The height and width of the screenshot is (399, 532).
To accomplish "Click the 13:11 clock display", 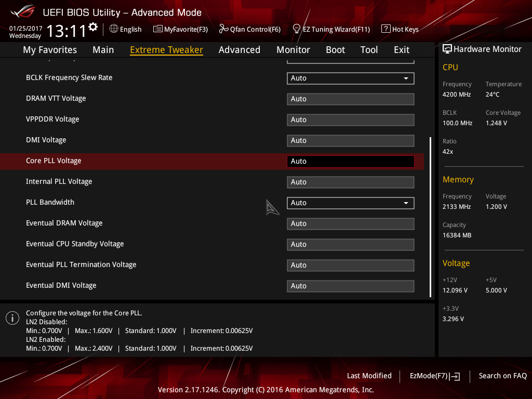I will [x=66, y=31].
